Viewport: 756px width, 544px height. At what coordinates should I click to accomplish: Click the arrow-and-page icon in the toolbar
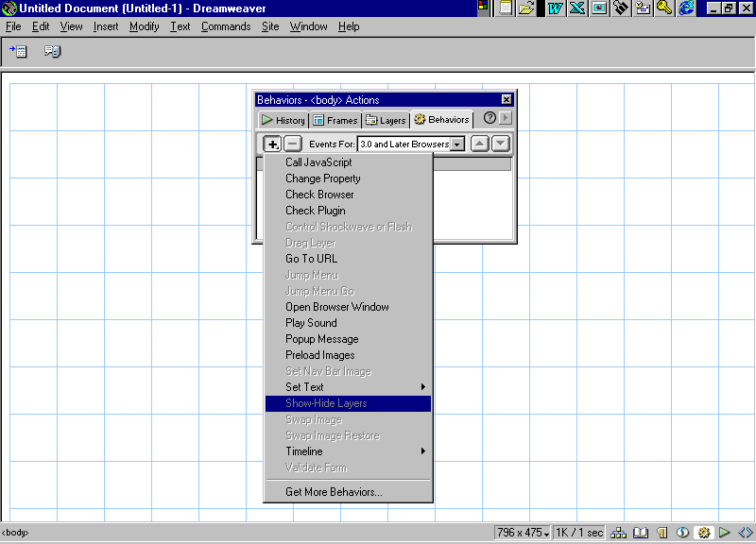pyautogui.click(x=18, y=51)
